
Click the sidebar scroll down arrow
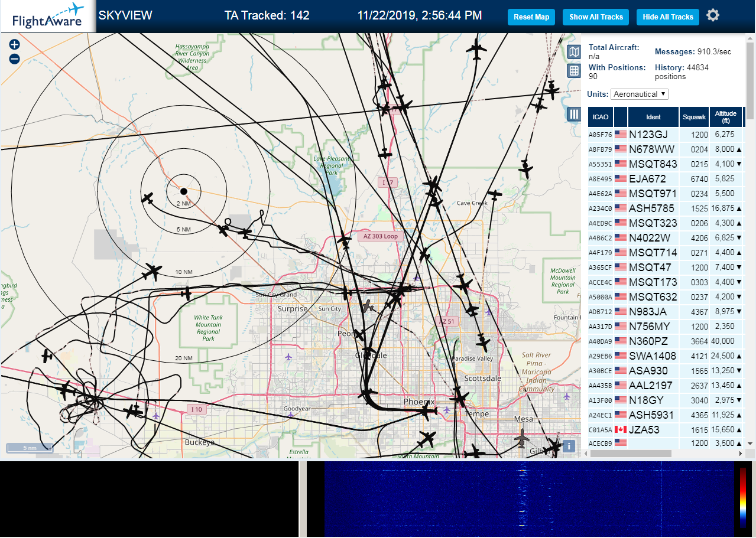tap(751, 444)
